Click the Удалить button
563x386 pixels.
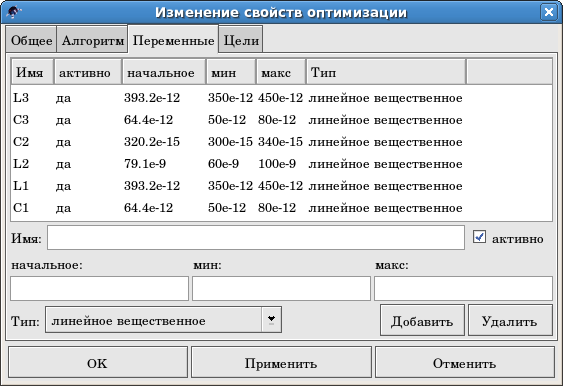(x=510, y=321)
